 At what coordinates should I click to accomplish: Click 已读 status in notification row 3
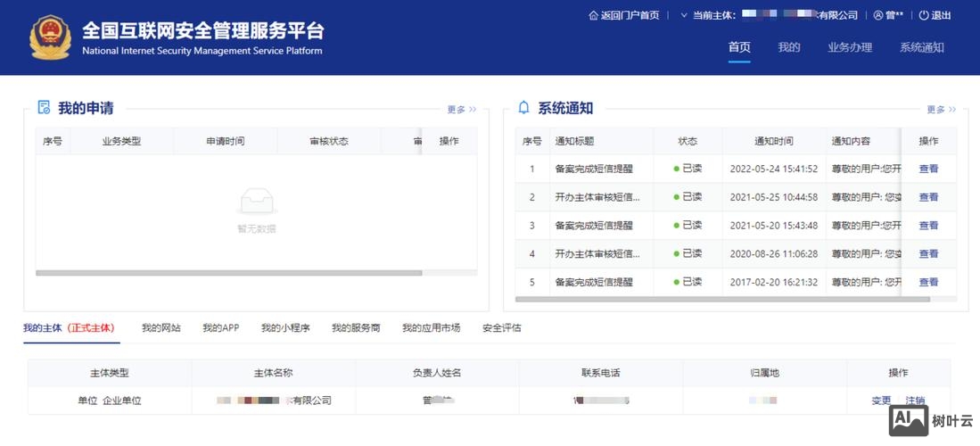(x=688, y=225)
